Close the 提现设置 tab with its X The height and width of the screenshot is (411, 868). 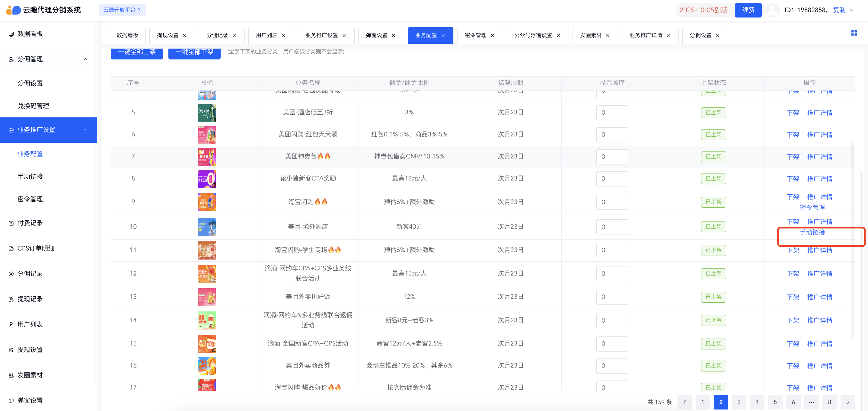point(185,36)
